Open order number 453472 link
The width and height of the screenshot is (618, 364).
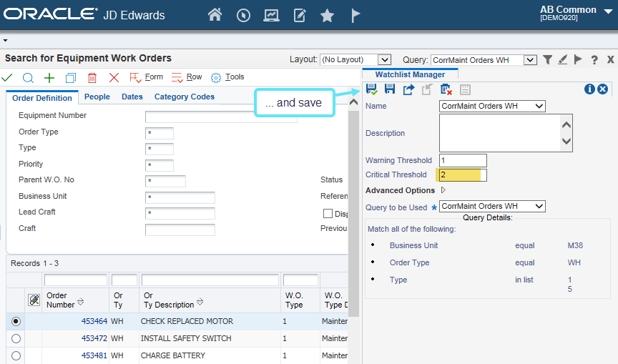tap(94, 338)
